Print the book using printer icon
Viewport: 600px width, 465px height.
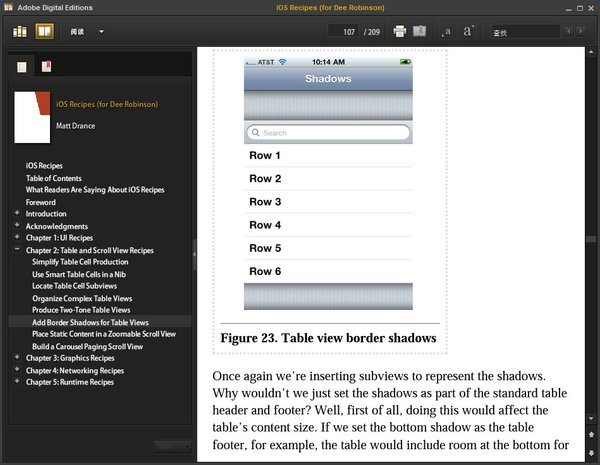point(399,31)
